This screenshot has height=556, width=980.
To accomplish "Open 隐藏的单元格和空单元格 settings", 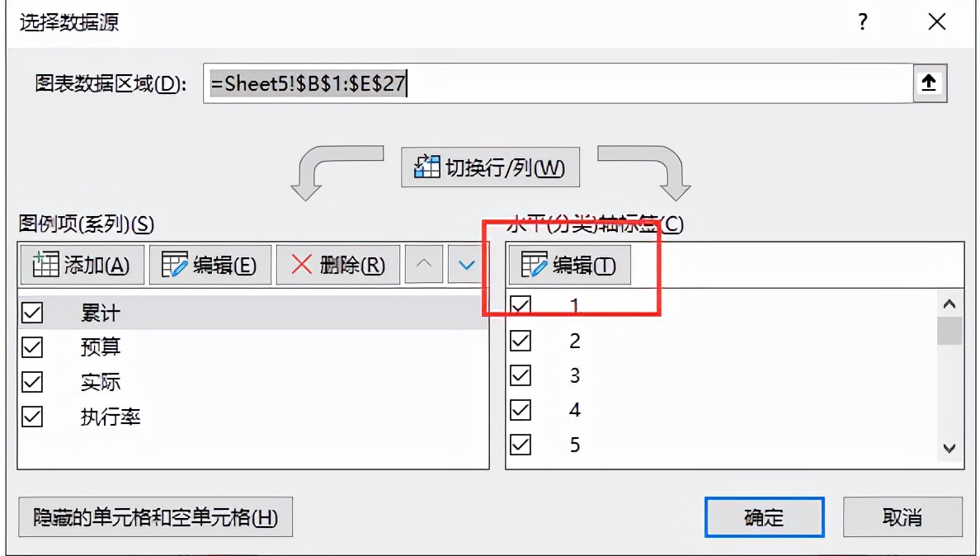I will click(x=156, y=517).
